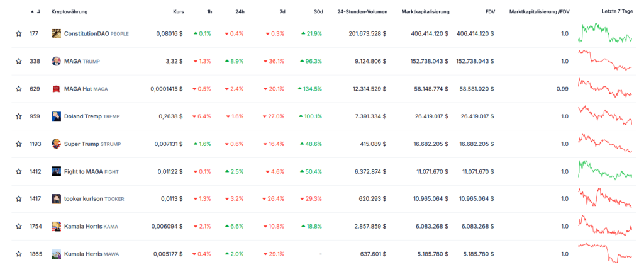
Task: Open the Kamala Horris KAMA page
Action: (x=91, y=227)
